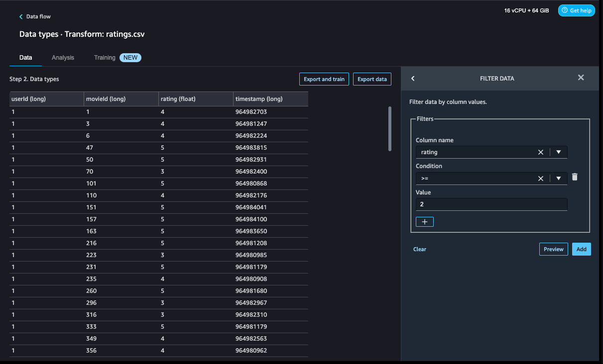Select the Data tab
Viewport: 603px width, 364px height.
point(25,58)
